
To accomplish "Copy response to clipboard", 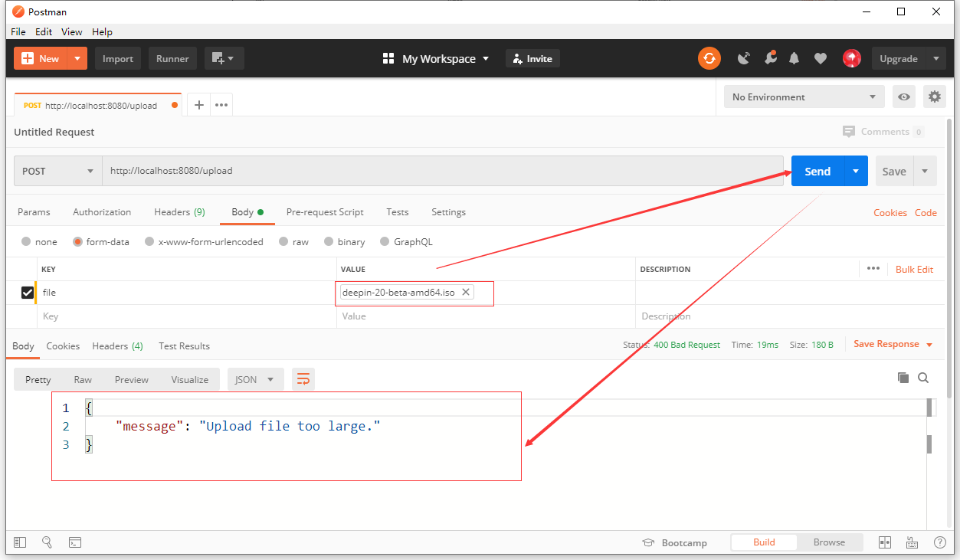I will pyautogui.click(x=903, y=378).
